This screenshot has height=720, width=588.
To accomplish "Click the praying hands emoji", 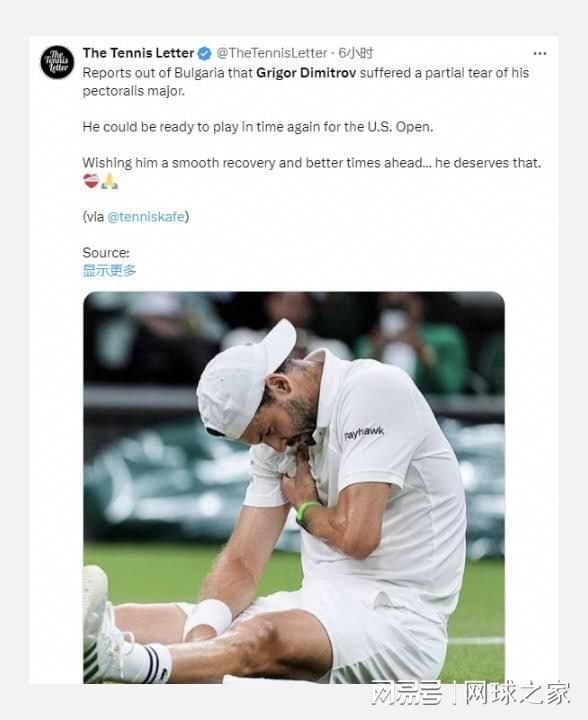I will pos(110,181).
